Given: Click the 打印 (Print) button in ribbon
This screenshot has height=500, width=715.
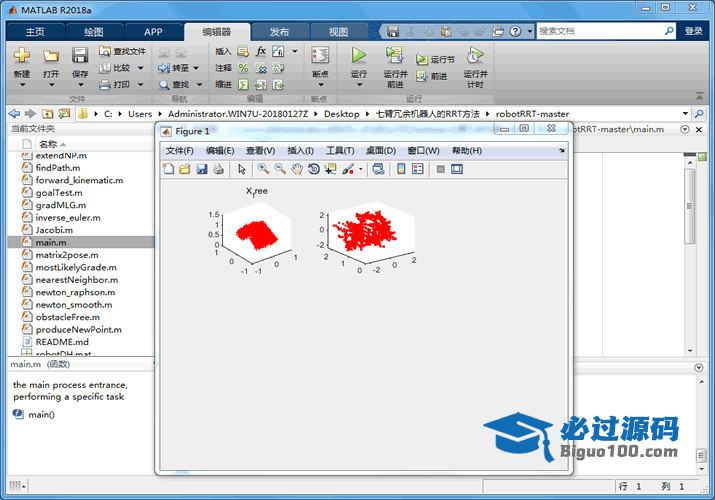Looking at the screenshot, I should [x=116, y=84].
